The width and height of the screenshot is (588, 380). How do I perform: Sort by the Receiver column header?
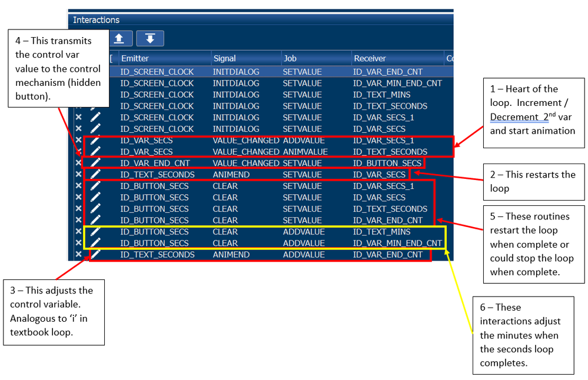coord(397,58)
